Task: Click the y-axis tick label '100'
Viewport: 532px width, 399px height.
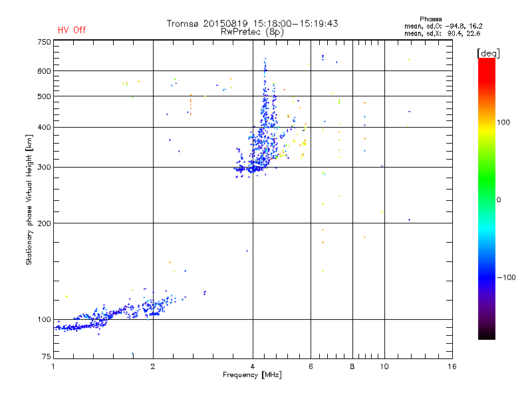Action: click(44, 320)
